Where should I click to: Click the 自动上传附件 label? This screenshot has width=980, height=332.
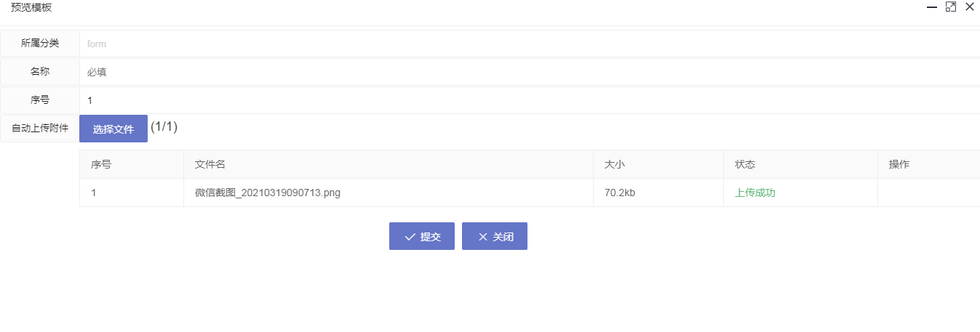[x=40, y=129]
